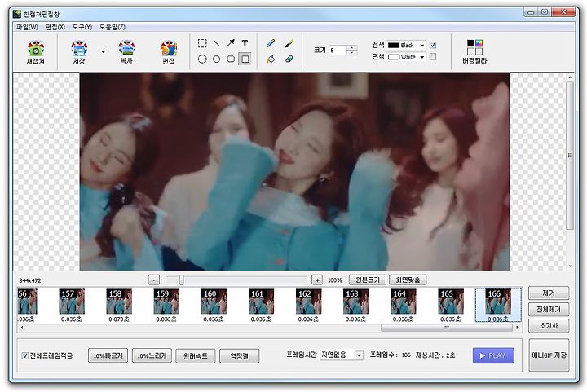Select the line drawing tool
The width and height of the screenshot is (587, 392).
click(216, 43)
